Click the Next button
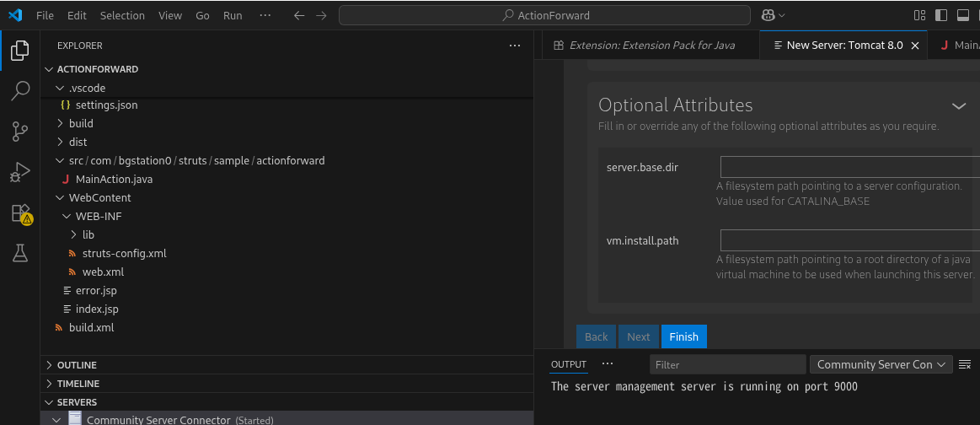Screen dimensions: 980x425 point(639,336)
